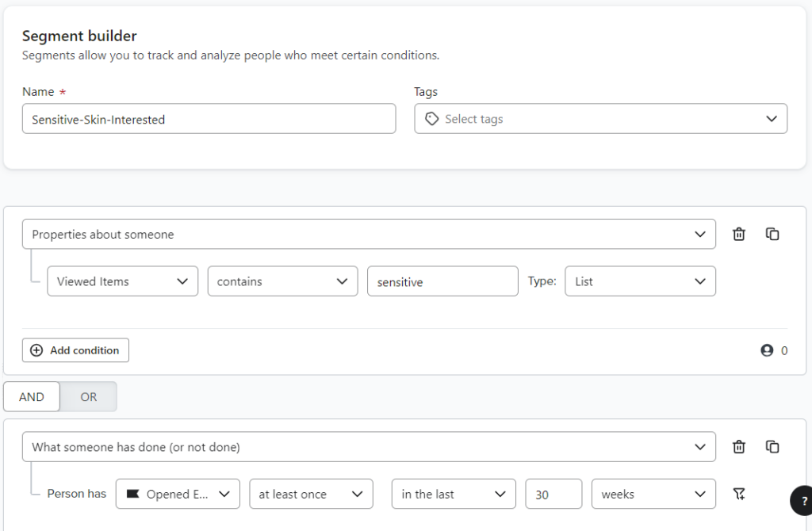Change the Type from List dropdown
The height and width of the screenshot is (531, 812).
(x=640, y=281)
